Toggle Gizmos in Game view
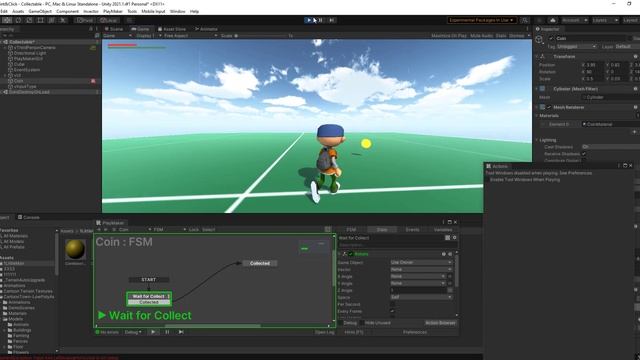The image size is (640, 360). click(x=517, y=36)
